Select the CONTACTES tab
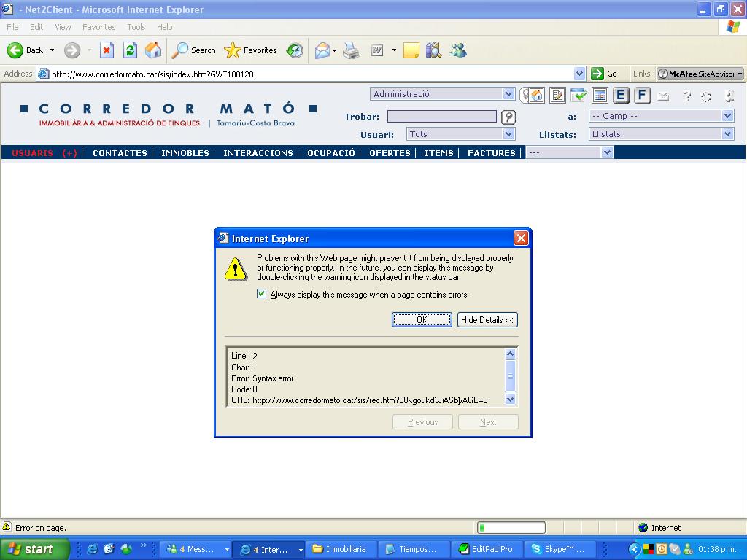The image size is (747, 560). tap(120, 153)
